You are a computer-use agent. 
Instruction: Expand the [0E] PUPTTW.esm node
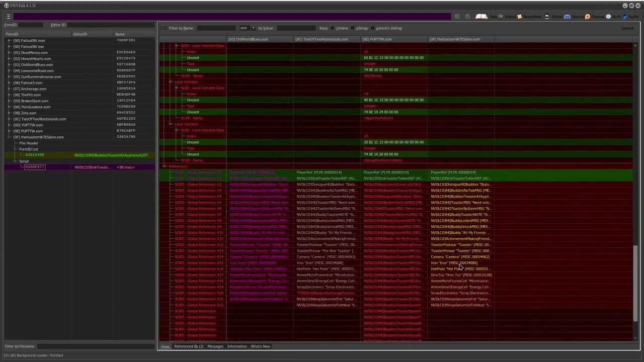pyautogui.click(x=9, y=131)
